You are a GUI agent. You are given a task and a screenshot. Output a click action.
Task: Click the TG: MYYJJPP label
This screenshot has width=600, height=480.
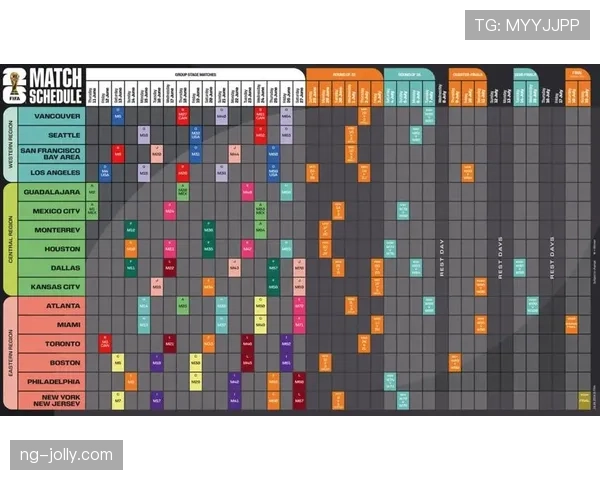(527, 25)
